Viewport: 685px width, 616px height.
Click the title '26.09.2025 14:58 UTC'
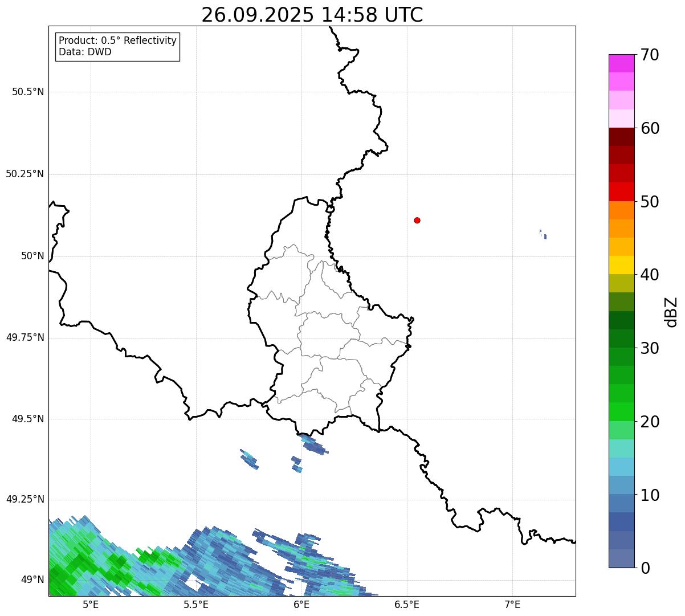pyautogui.click(x=312, y=15)
